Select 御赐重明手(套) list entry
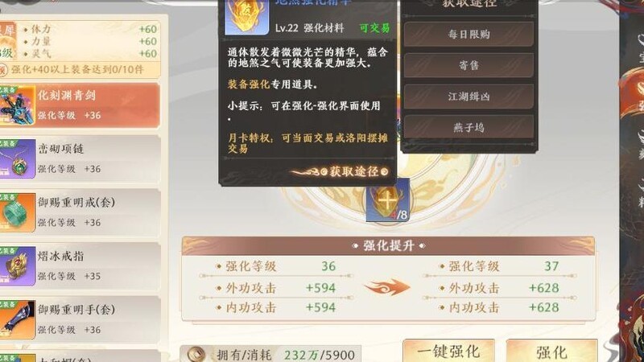 [x=80, y=320]
